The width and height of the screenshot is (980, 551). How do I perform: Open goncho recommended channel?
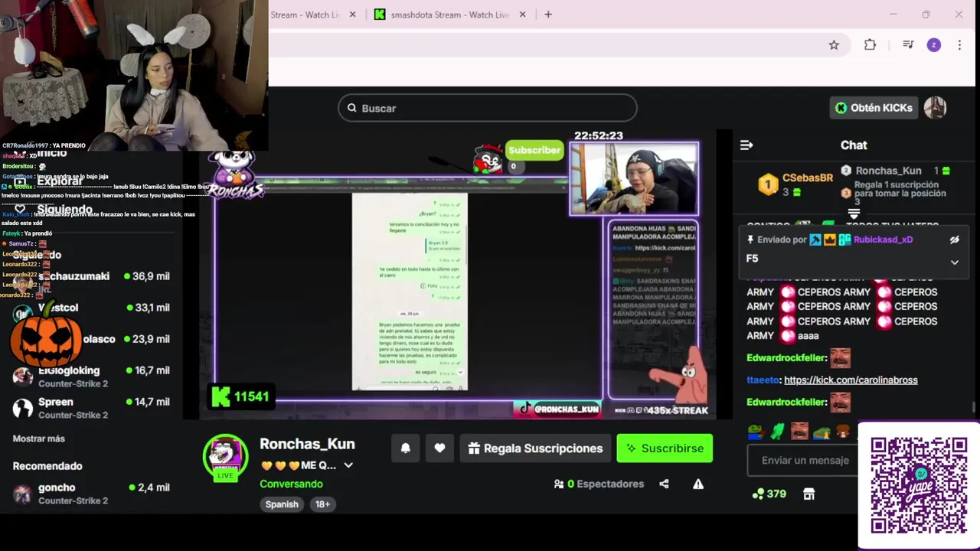92,494
